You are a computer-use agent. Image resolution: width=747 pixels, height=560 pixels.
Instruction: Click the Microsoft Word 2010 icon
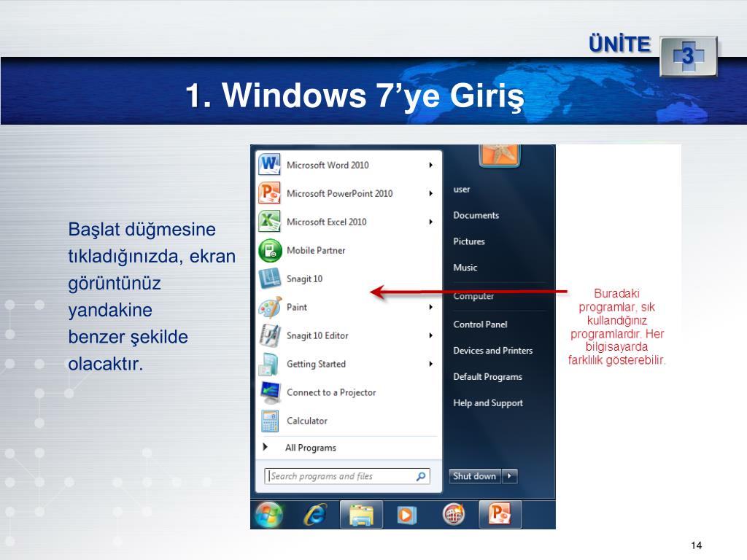269,165
